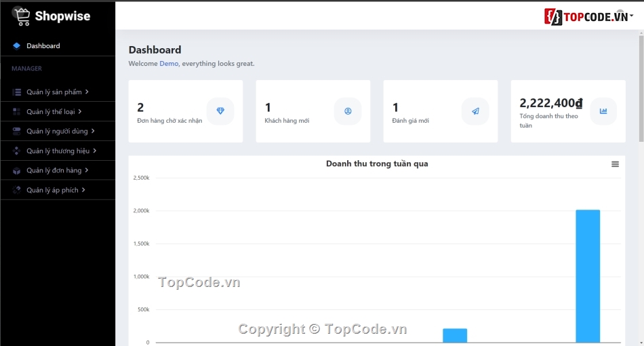This screenshot has height=346, width=644.
Task: Expand the Quản lý sản phẩm chevron
Action: [x=87, y=92]
